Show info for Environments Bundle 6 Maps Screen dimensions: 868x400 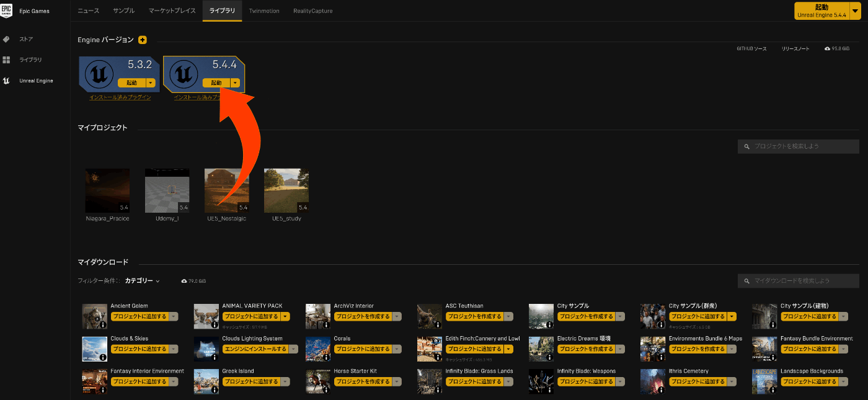tap(661, 357)
